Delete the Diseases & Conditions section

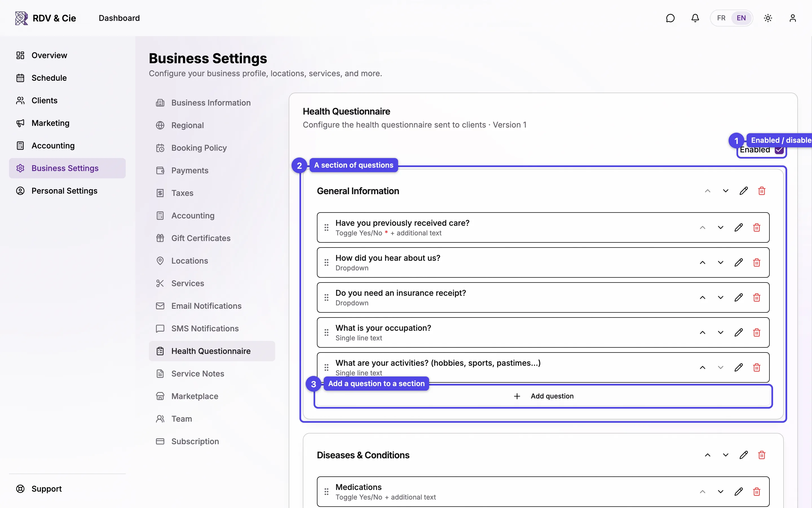click(x=762, y=455)
